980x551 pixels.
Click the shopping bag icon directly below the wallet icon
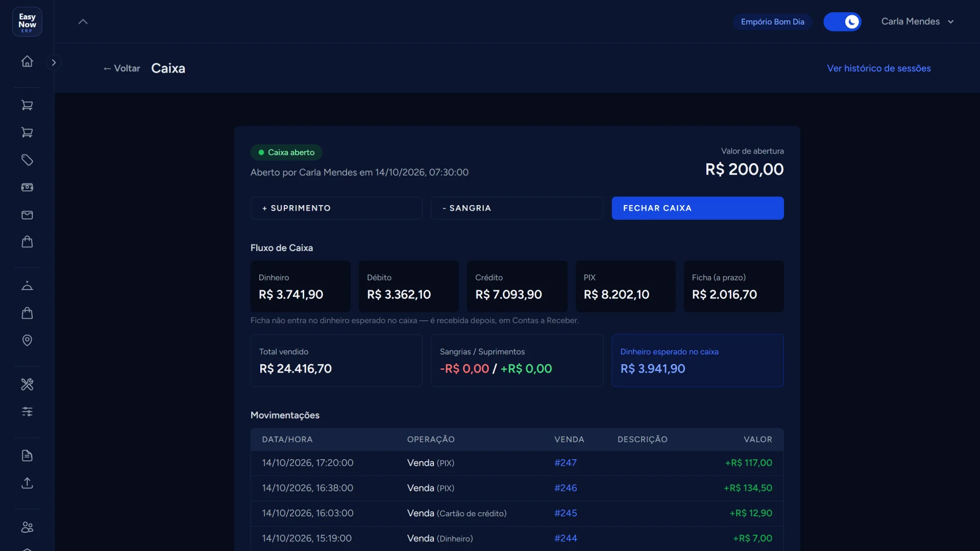click(27, 242)
